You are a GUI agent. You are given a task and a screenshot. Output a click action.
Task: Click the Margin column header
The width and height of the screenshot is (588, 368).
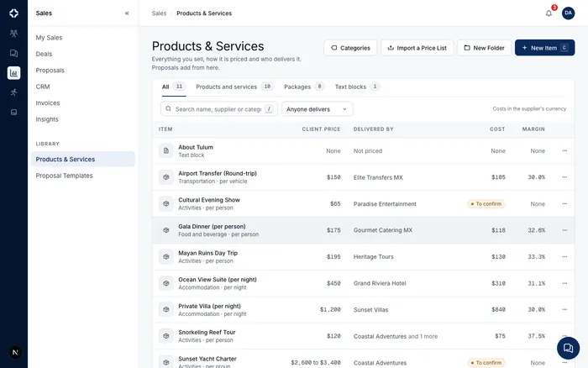point(533,129)
